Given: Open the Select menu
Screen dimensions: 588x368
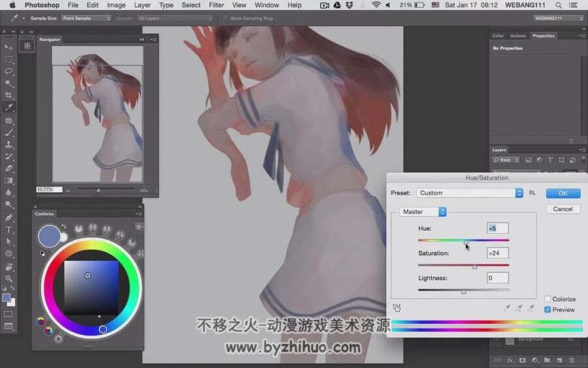Looking at the screenshot, I should [191, 5].
